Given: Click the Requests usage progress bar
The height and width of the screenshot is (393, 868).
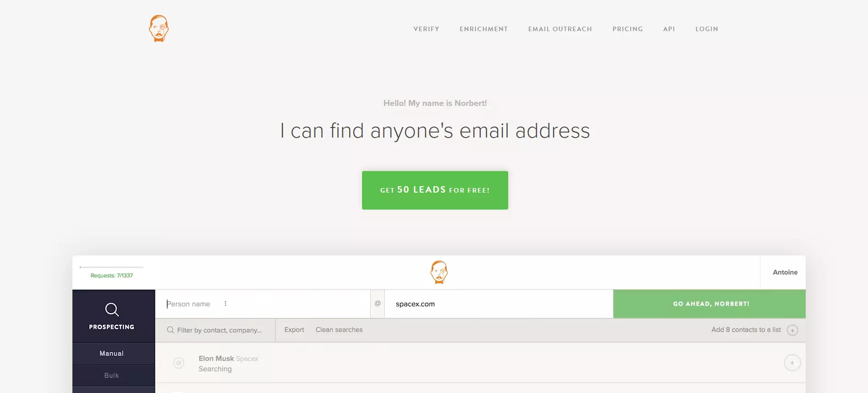Looking at the screenshot, I should click(x=111, y=267).
